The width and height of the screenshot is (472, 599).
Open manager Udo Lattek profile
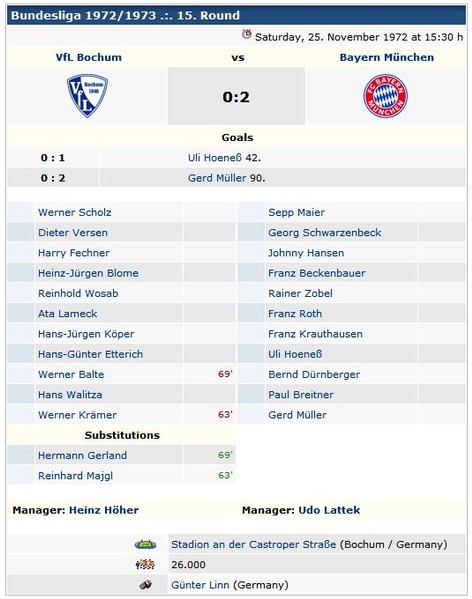click(x=329, y=510)
